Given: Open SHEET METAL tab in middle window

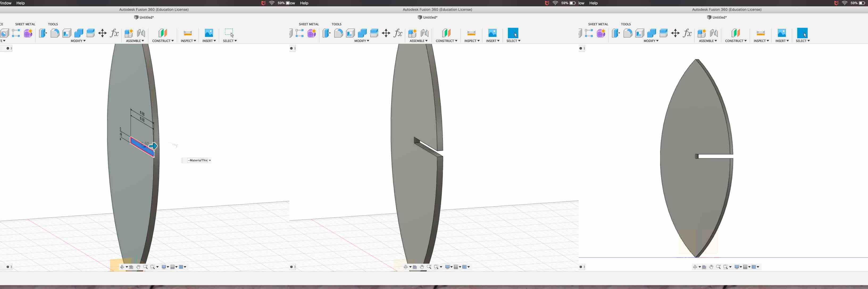Looking at the screenshot, I should (309, 24).
